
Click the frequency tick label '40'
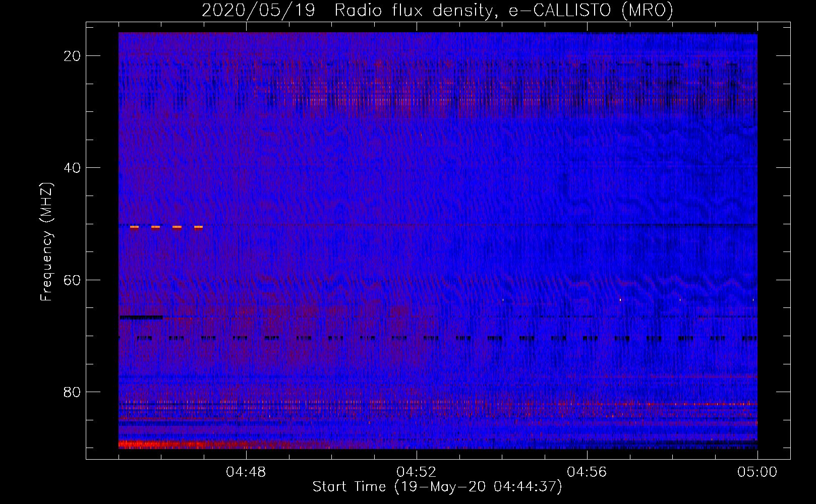(73, 168)
